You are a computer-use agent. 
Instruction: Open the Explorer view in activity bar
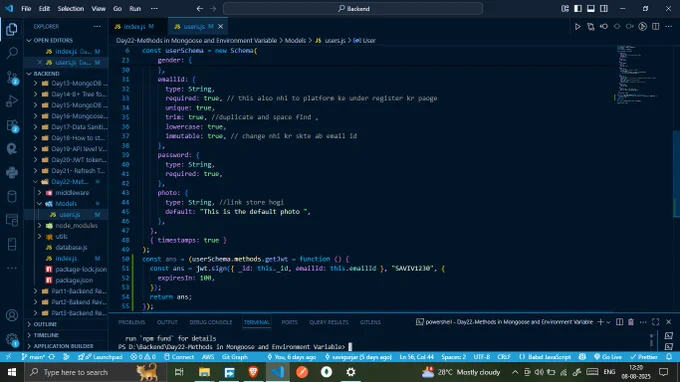[x=12, y=29]
